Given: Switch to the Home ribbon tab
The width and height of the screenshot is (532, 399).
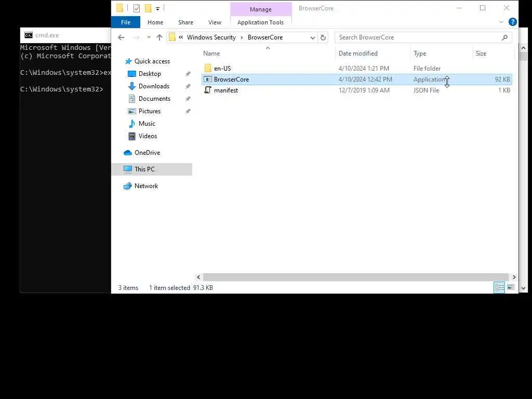Looking at the screenshot, I should tap(155, 22).
